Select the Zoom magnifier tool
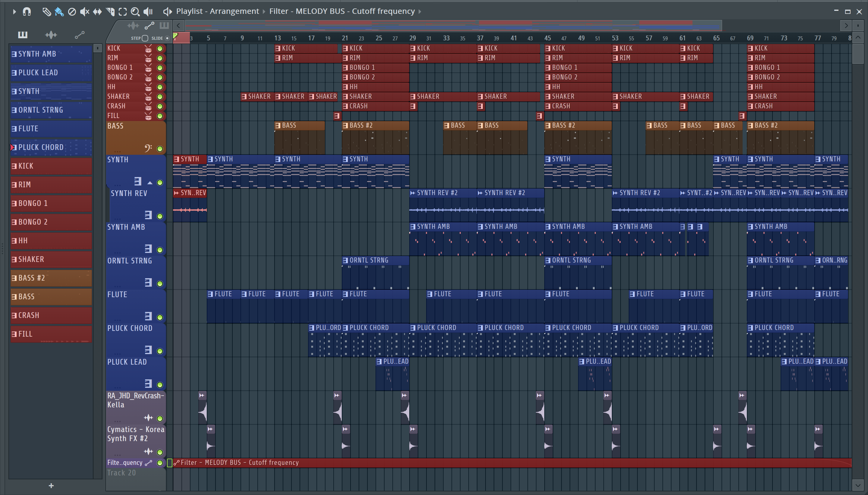 pyautogui.click(x=135, y=11)
